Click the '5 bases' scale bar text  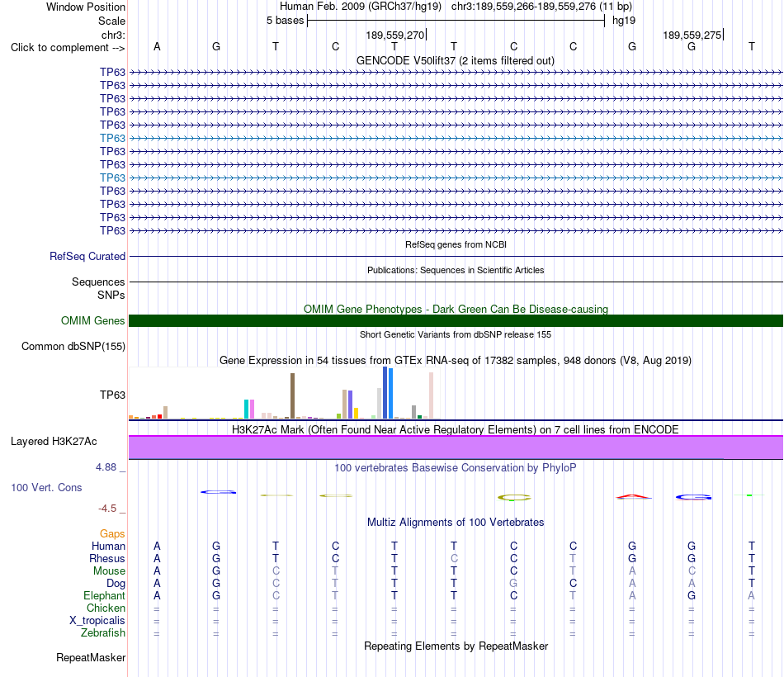click(x=285, y=21)
